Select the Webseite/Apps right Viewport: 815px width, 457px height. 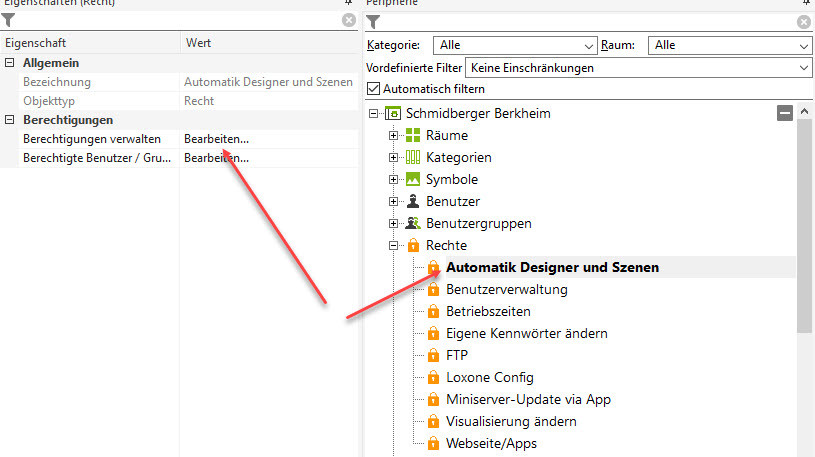coord(491,443)
